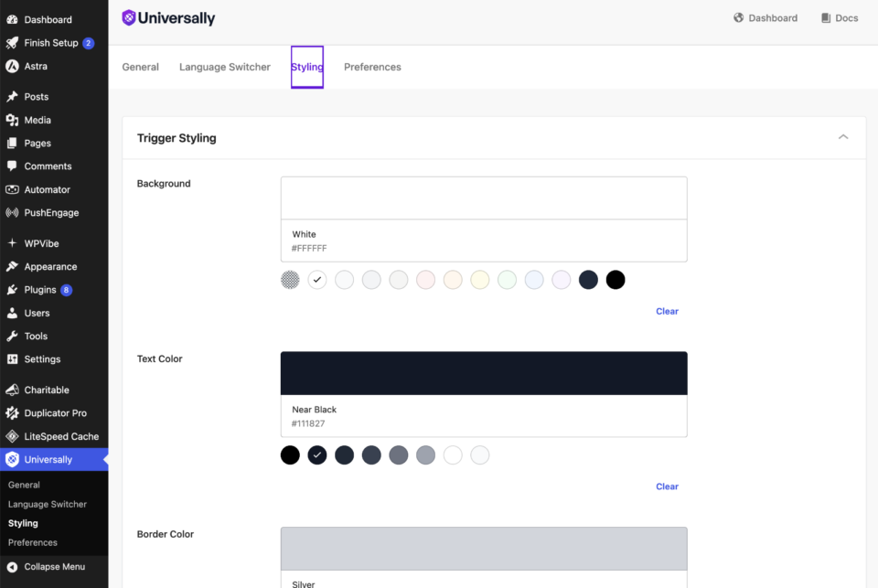Viewport: 878px width, 588px height.
Task: Click the Comments bubble icon
Action: click(12, 166)
